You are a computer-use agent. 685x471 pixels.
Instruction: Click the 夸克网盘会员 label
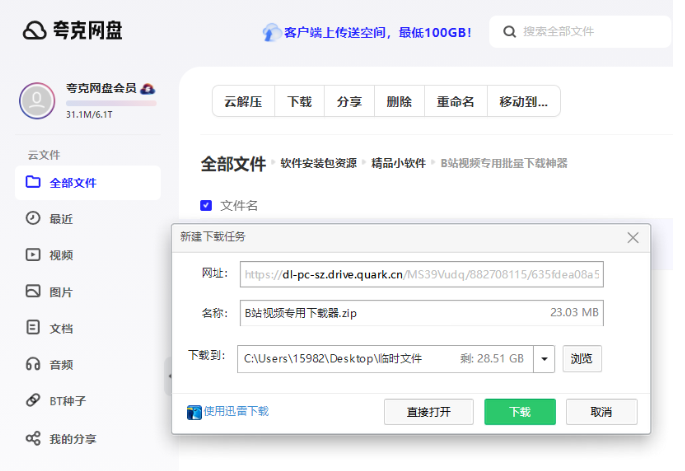tap(101, 88)
